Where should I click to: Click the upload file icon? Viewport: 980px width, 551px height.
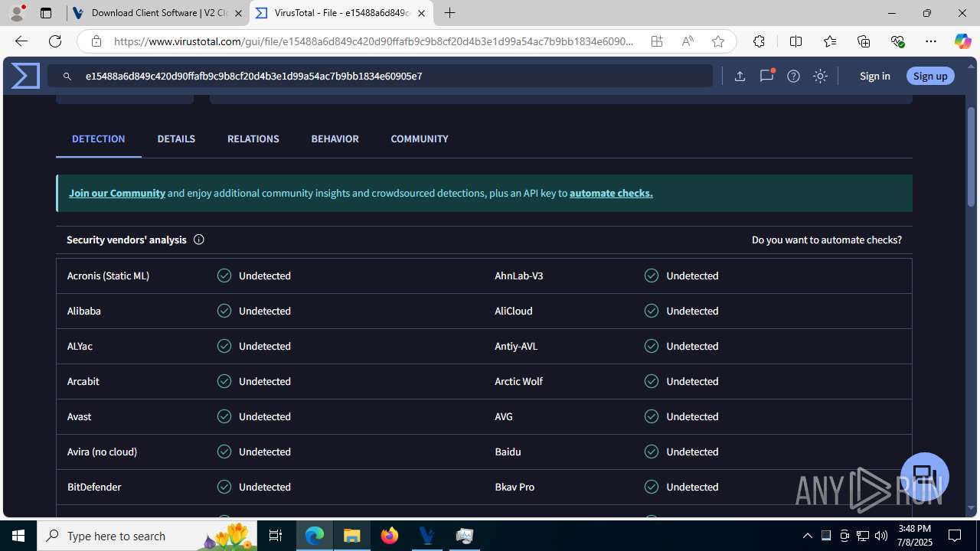(x=740, y=76)
